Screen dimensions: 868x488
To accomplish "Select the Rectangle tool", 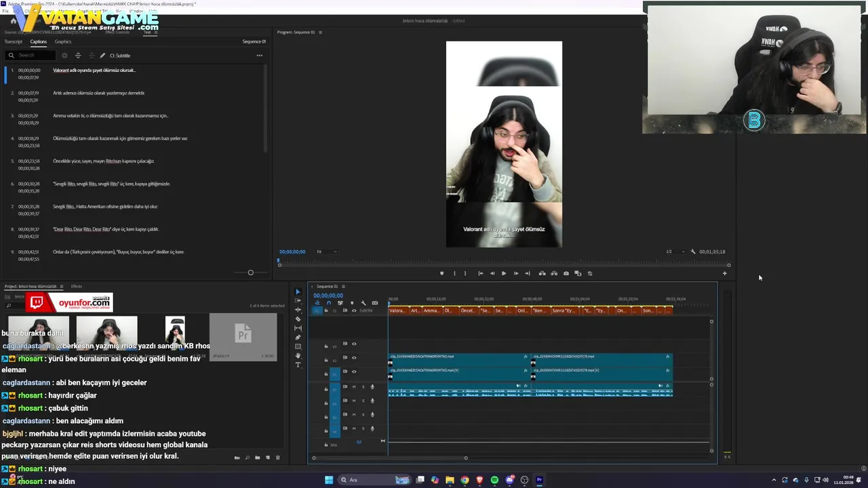I will (298, 346).
